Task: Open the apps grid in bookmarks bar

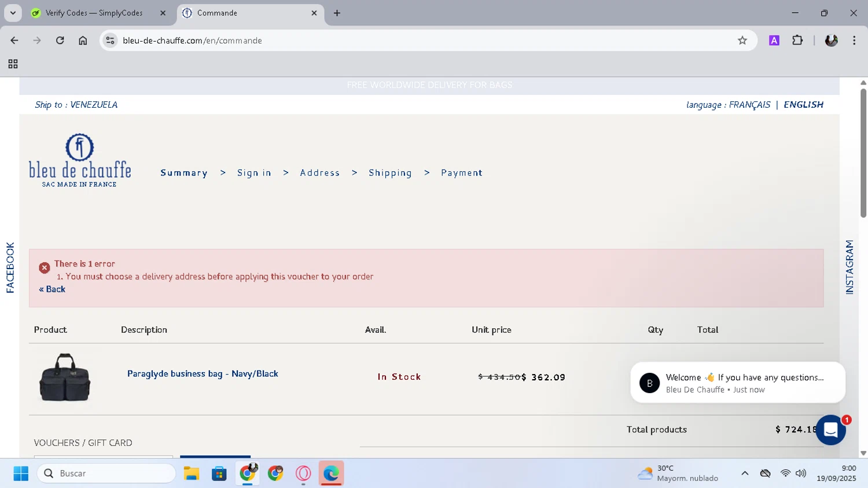Action: [x=13, y=64]
